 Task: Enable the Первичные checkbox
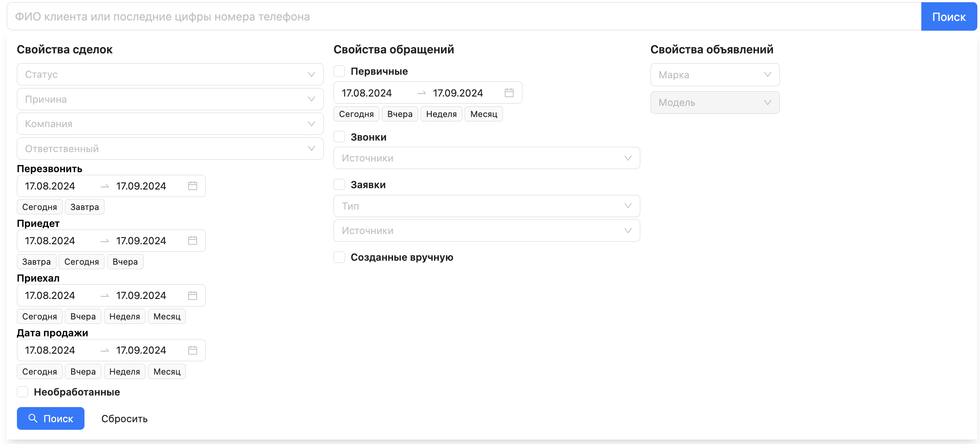pos(339,71)
